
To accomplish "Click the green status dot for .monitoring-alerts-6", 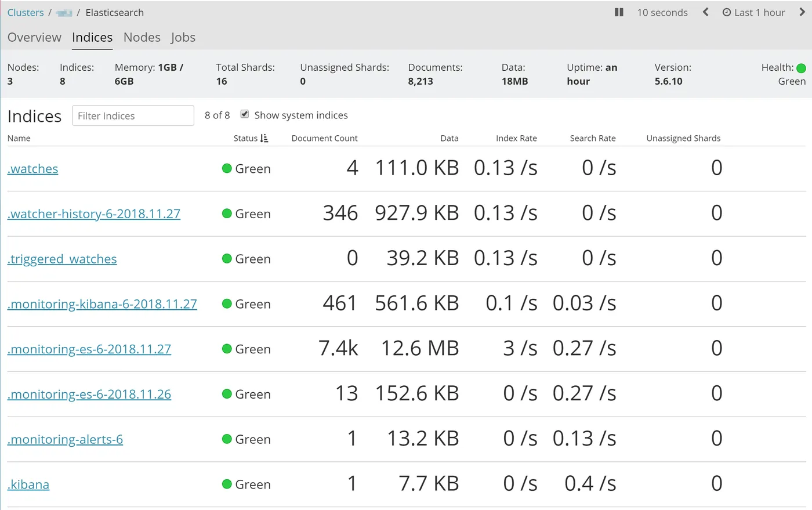I will (x=227, y=439).
